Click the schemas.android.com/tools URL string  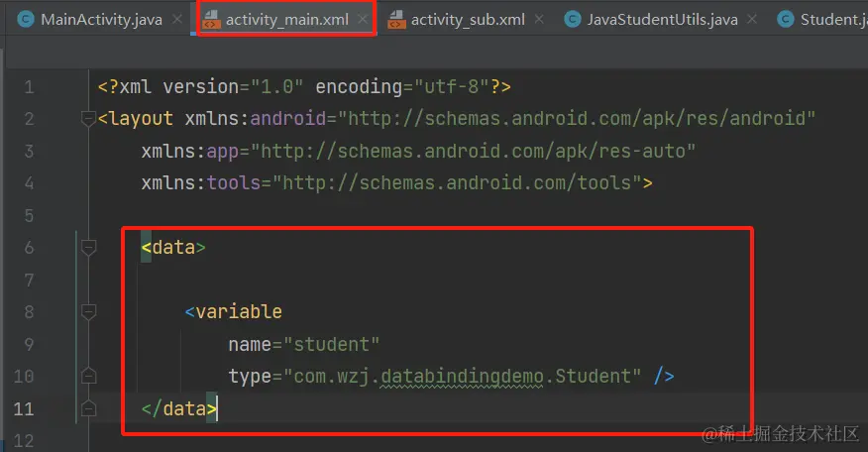[457, 182]
